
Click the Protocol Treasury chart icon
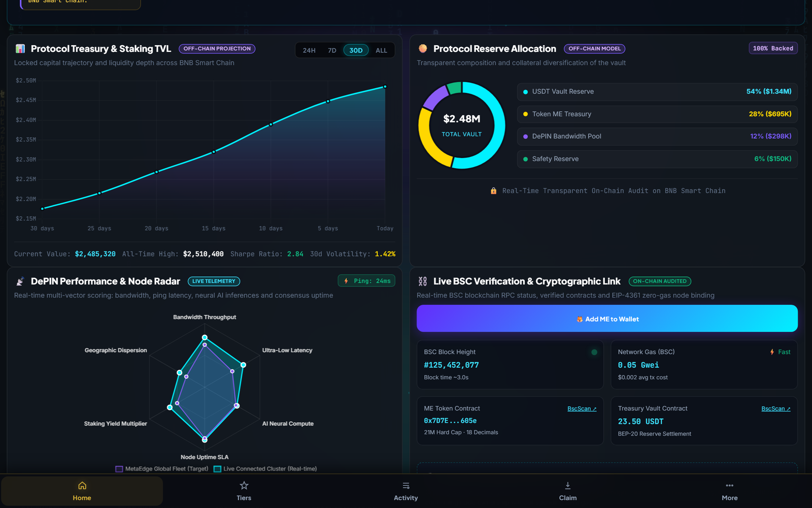pos(20,49)
